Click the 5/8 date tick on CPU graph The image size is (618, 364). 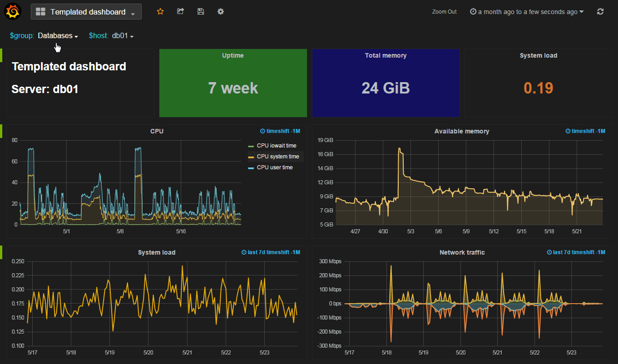click(120, 231)
